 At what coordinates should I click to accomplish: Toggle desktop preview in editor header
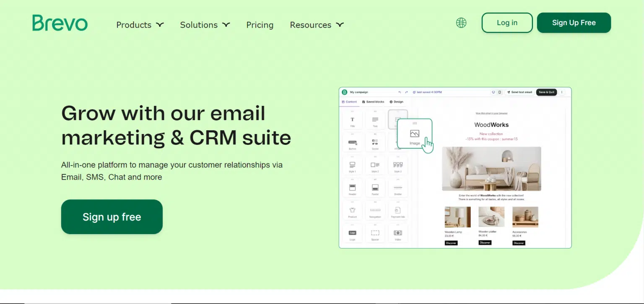(x=493, y=92)
